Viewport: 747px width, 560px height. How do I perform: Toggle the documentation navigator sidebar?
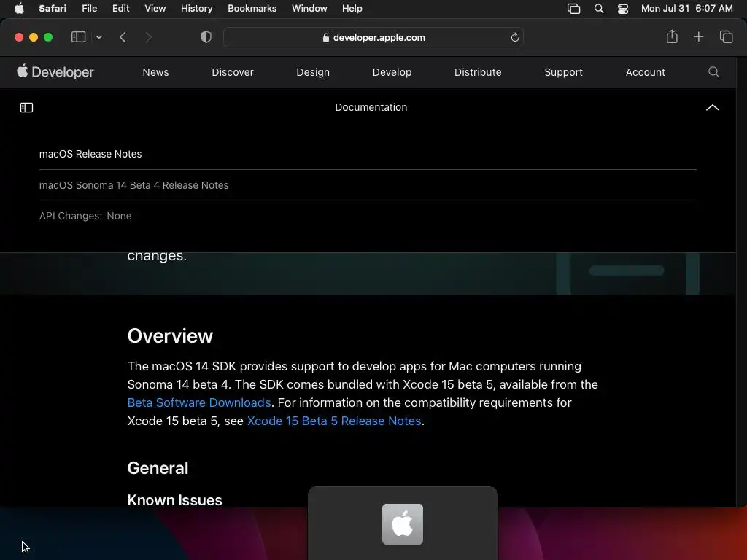(27, 108)
